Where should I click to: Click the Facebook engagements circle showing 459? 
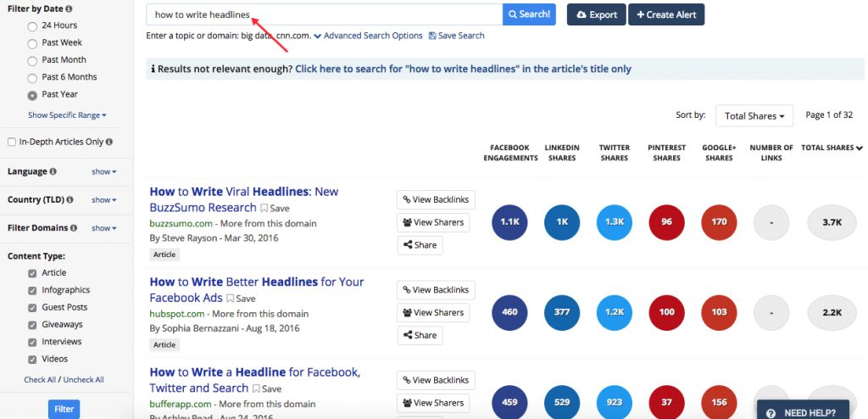coord(509,402)
